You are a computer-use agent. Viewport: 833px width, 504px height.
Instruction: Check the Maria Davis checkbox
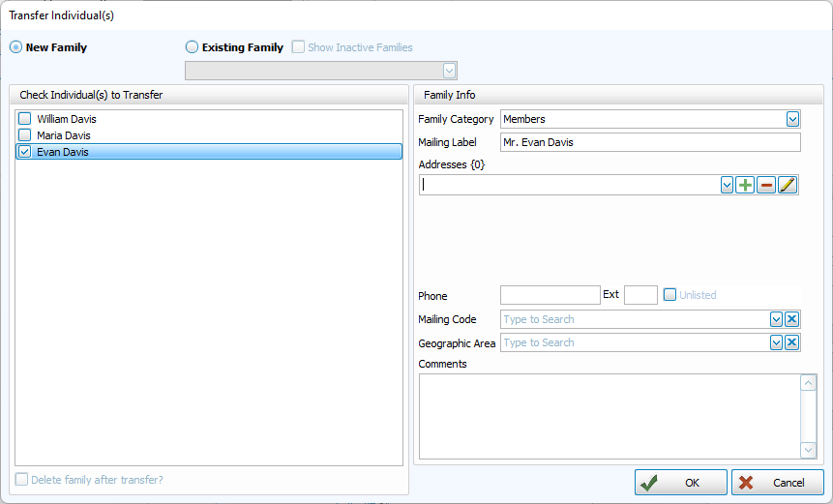[x=25, y=135]
